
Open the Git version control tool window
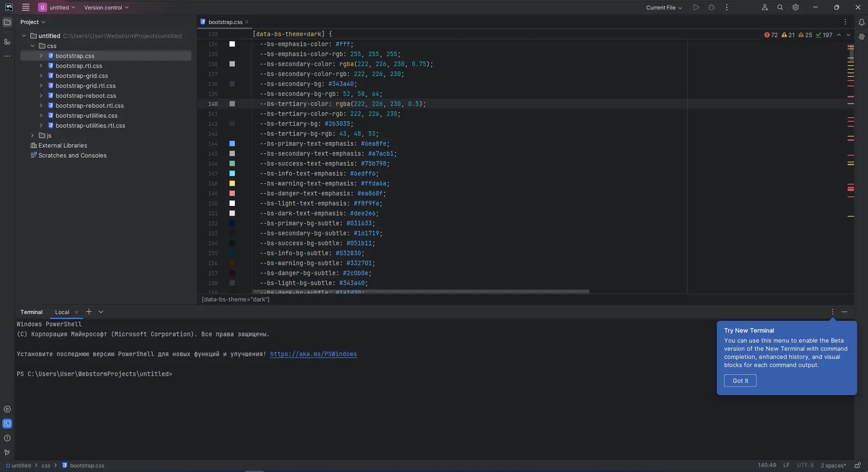(7, 453)
